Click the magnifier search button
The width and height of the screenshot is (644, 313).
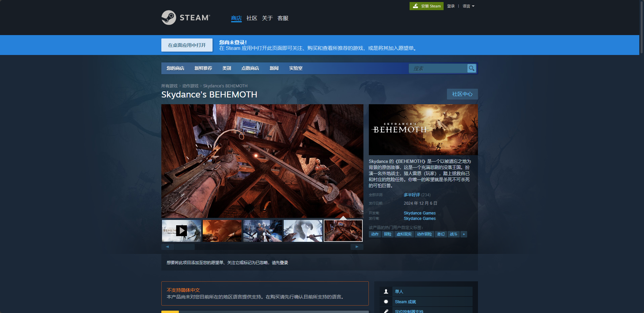[472, 68]
